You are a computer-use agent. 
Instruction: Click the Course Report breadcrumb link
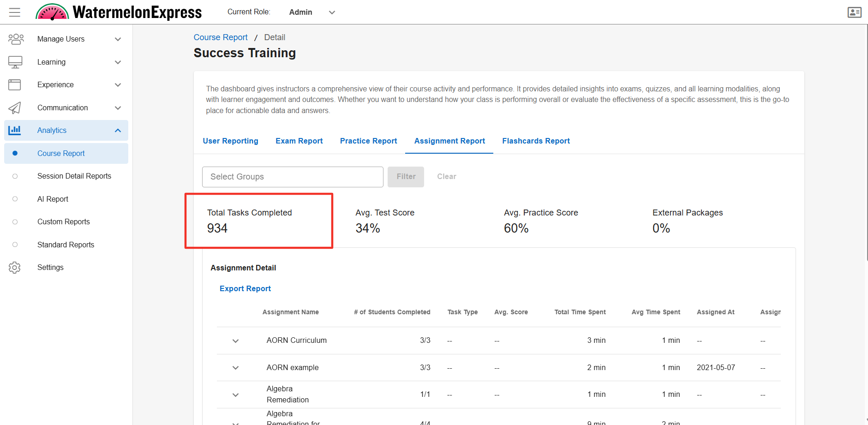(x=221, y=37)
